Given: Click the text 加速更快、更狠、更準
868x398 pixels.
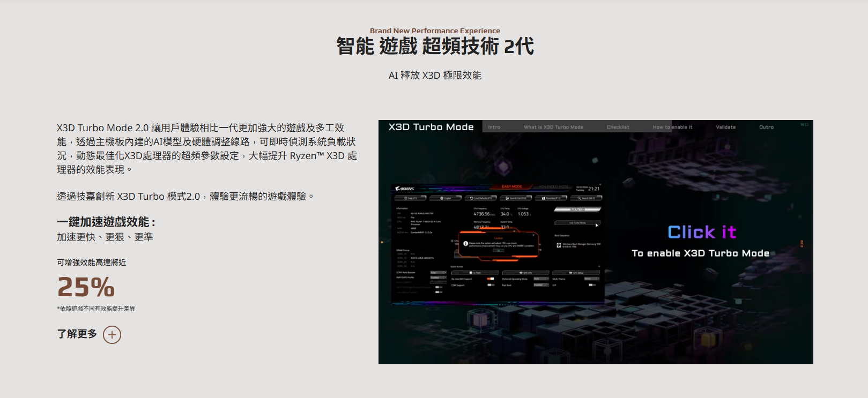Looking at the screenshot, I should (105, 237).
